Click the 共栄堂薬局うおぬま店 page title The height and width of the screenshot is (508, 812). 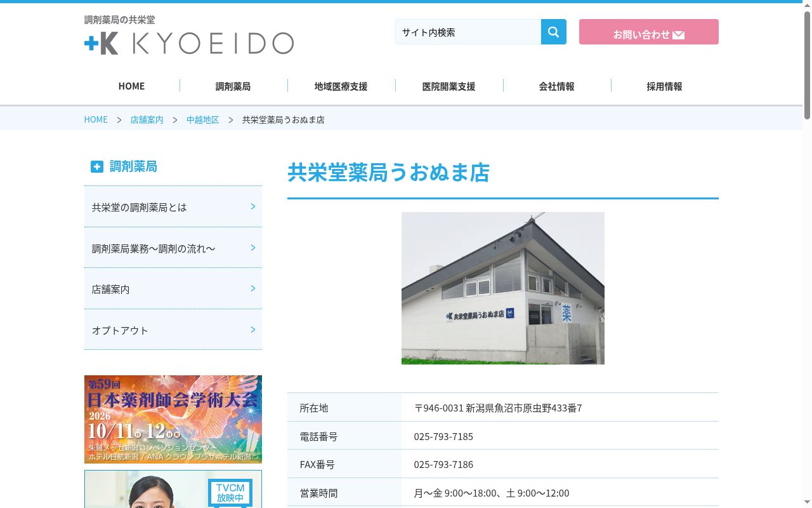point(388,172)
